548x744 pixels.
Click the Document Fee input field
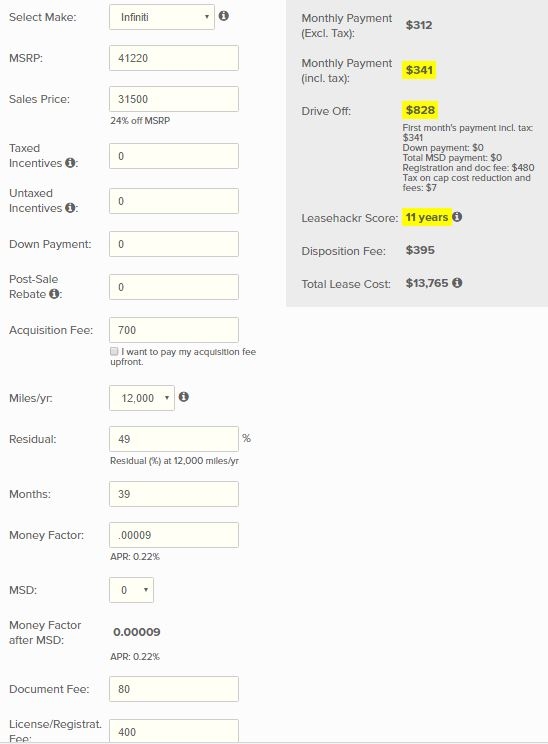[x=174, y=689]
